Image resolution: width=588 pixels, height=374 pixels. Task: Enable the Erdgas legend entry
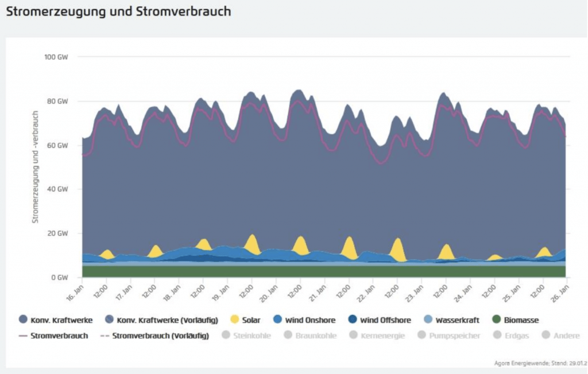tap(498, 335)
